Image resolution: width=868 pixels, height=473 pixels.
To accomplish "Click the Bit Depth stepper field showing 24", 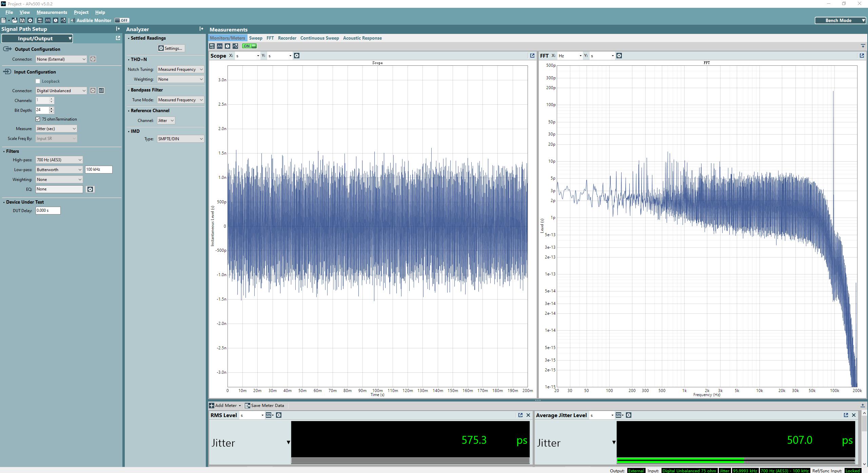I will 44,109.
